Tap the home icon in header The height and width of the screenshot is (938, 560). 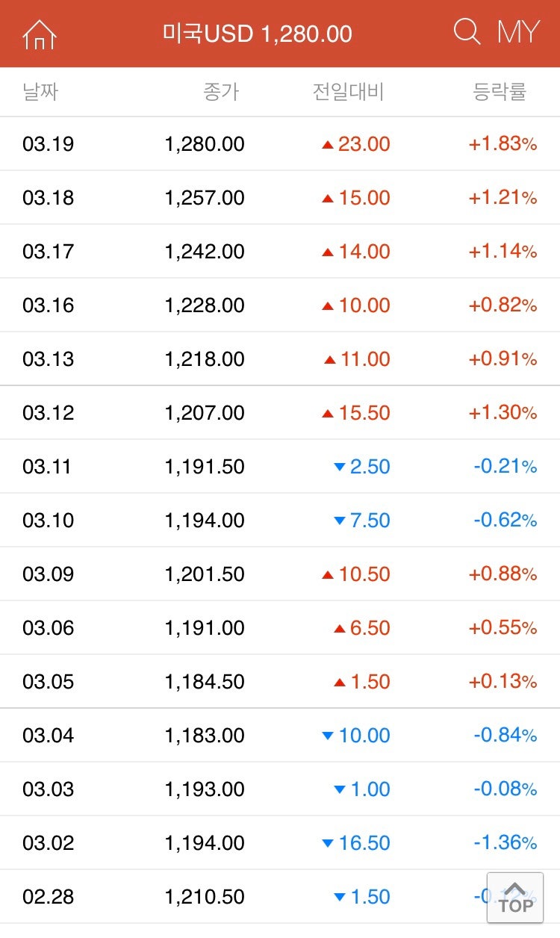click(40, 34)
